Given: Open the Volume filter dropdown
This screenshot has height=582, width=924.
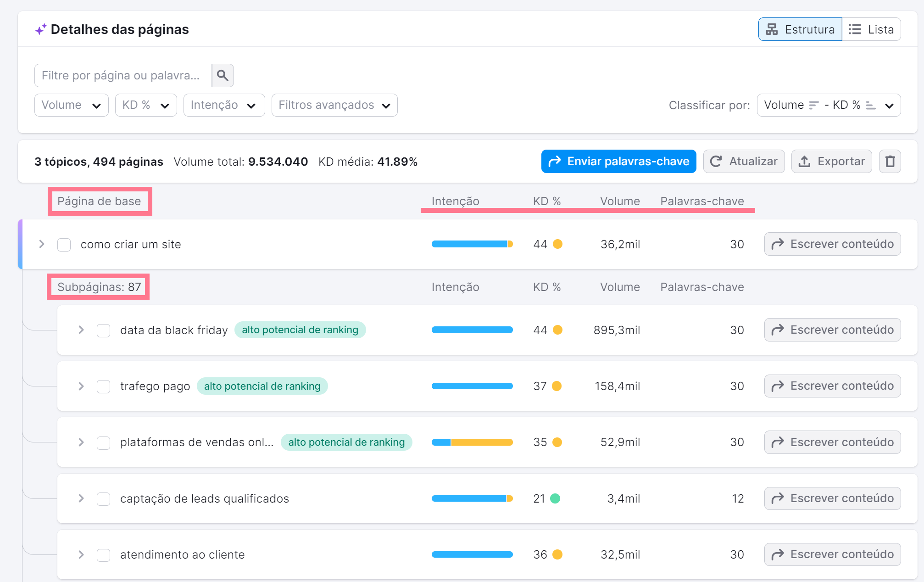Looking at the screenshot, I should point(72,105).
